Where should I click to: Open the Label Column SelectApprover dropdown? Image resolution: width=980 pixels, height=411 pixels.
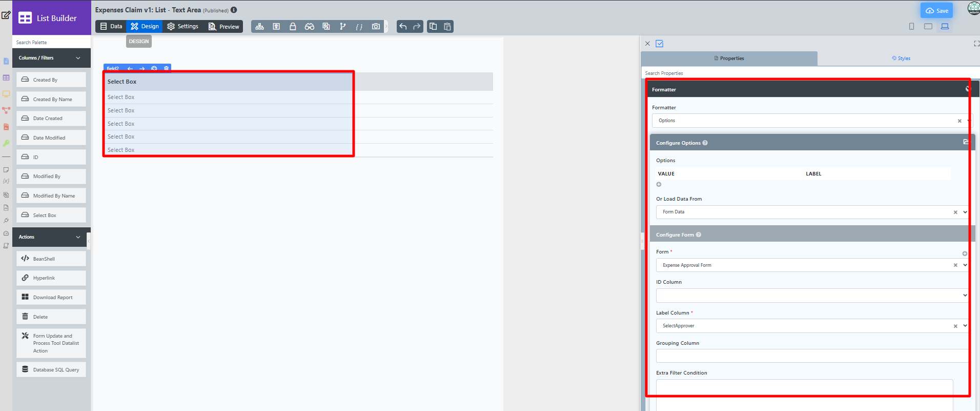click(x=812, y=326)
